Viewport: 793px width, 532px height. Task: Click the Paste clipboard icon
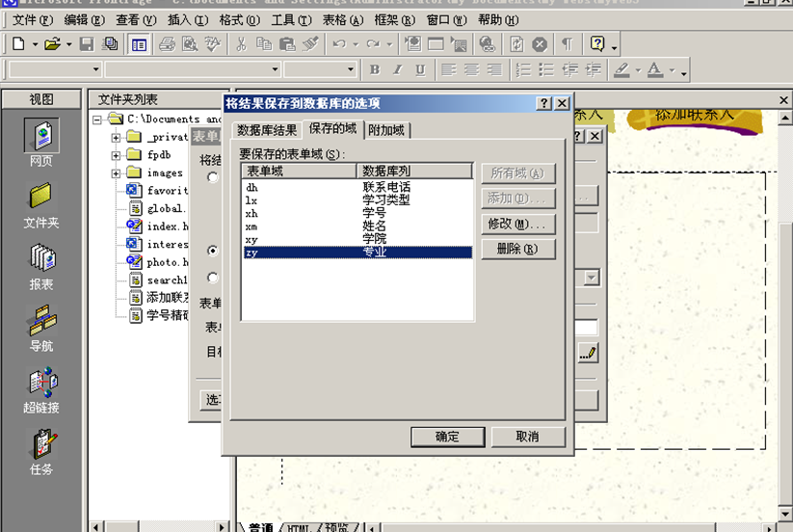(287, 44)
